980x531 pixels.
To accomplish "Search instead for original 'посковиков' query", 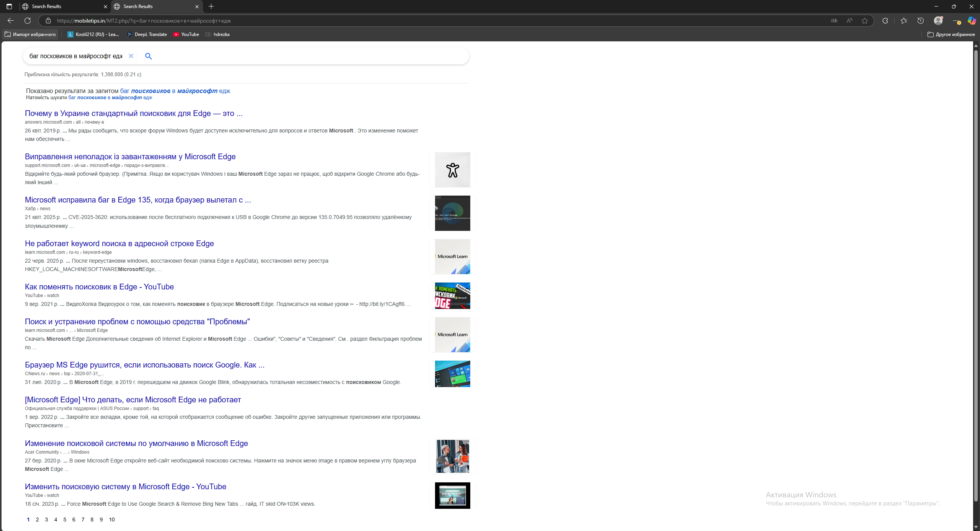I will coord(110,98).
